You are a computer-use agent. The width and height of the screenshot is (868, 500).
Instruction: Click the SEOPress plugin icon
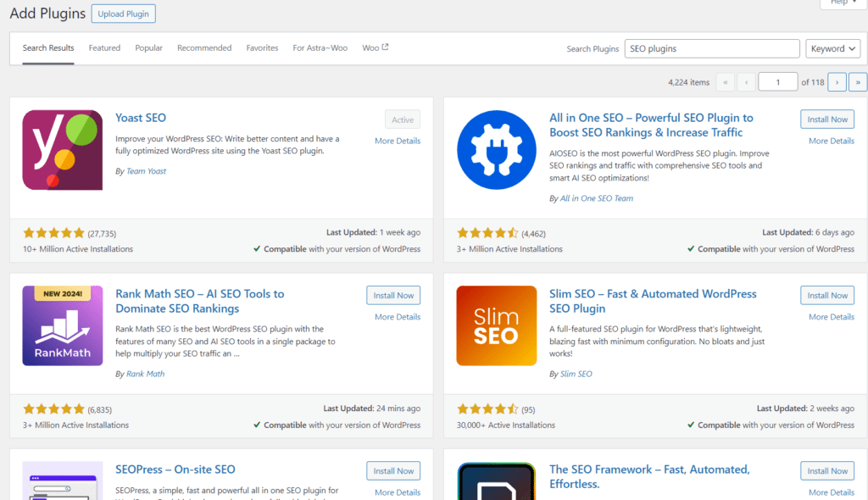(x=63, y=481)
